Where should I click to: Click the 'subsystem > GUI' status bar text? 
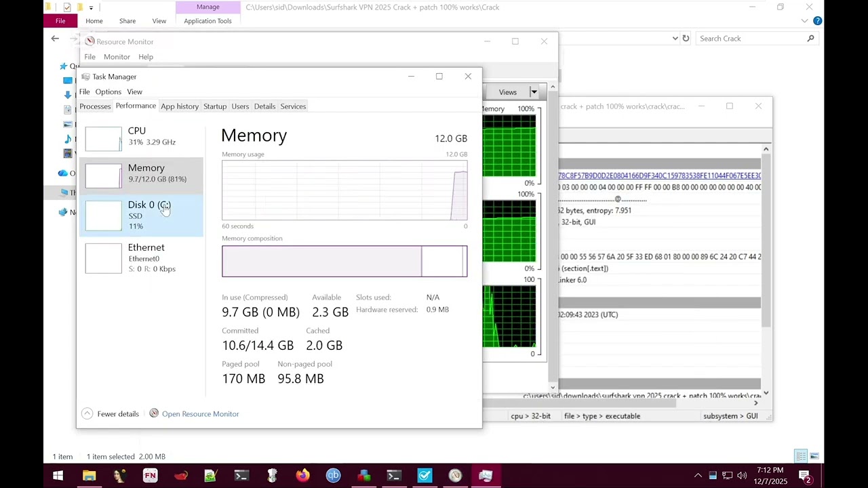730,416
